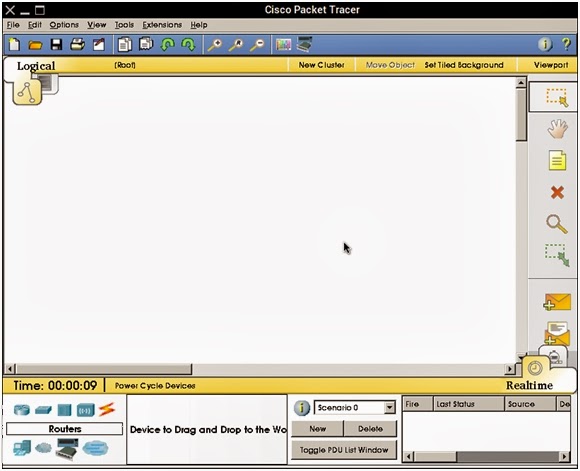
Task: Click the (Root) navigation label
Action: (x=125, y=65)
